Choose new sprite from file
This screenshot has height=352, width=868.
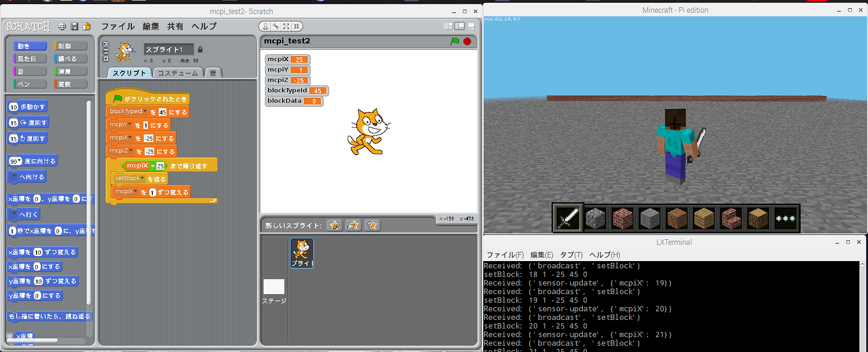pyautogui.click(x=354, y=225)
